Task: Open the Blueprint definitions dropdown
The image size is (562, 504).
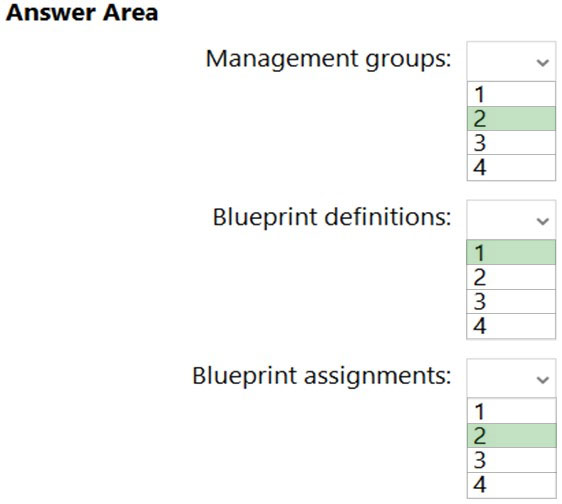Action: point(511,220)
